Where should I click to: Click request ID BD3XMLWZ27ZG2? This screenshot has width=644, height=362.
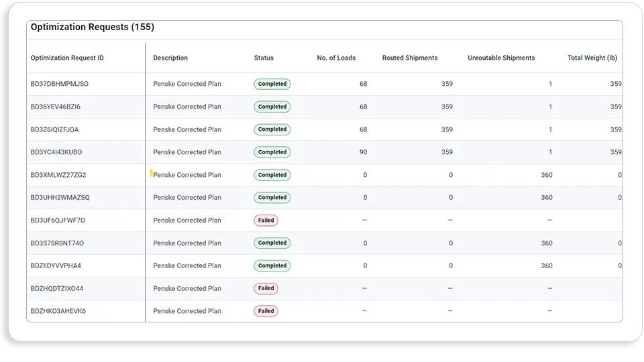(x=58, y=176)
